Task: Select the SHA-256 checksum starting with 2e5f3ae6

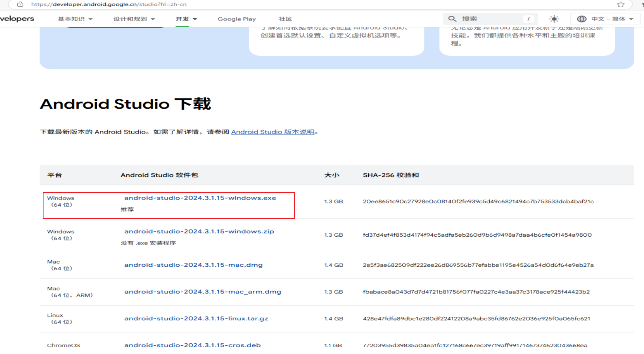Action: (x=478, y=265)
